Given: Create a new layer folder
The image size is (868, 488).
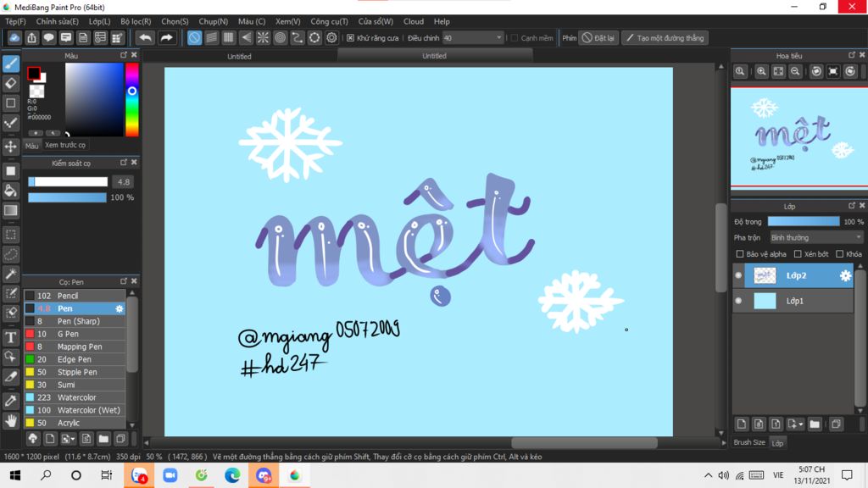Looking at the screenshot, I should pos(815,424).
